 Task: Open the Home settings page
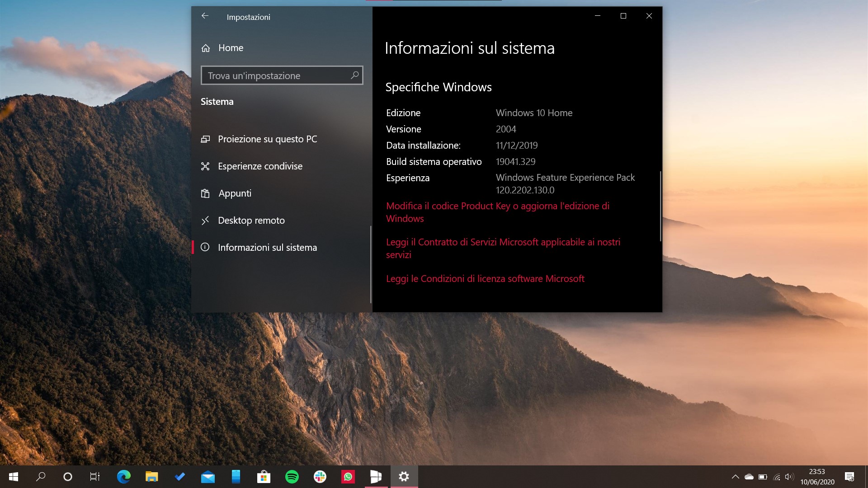click(222, 48)
